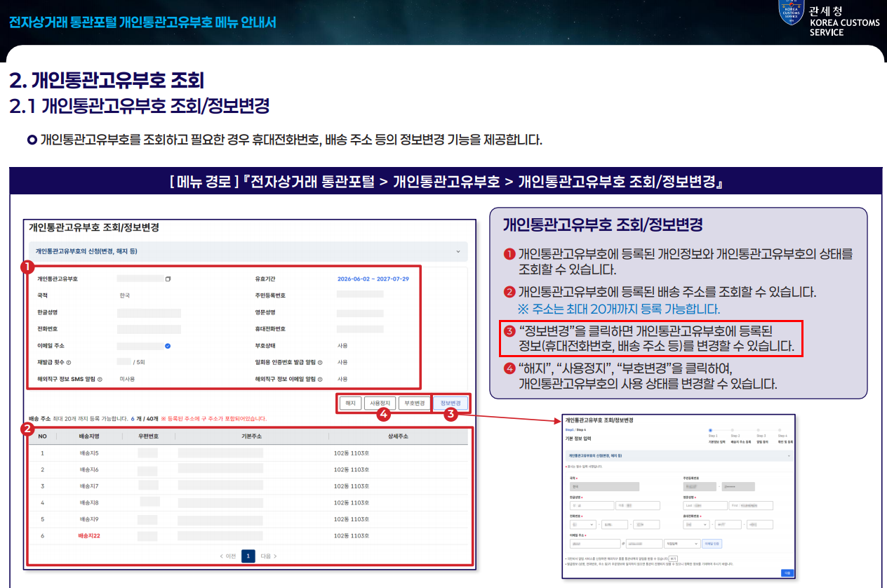Expand the 개인통관고유부호의 신청 panel in the 조회 screen
This screenshot has width=887, height=588.
pyautogui.click(x=248, y=251)
